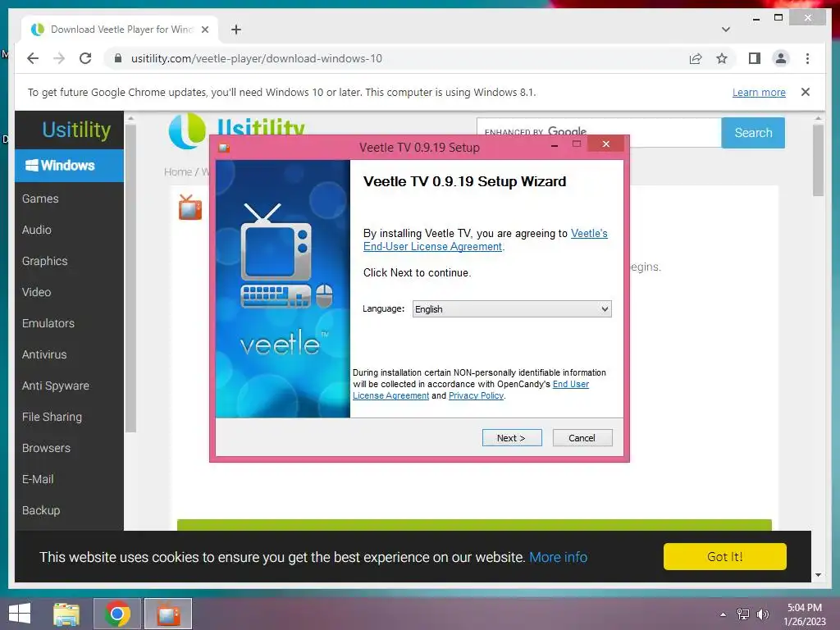The image size is (840, 630).
Task: Click the Usitility sidebar logo
Action: [x=76, y=130]
